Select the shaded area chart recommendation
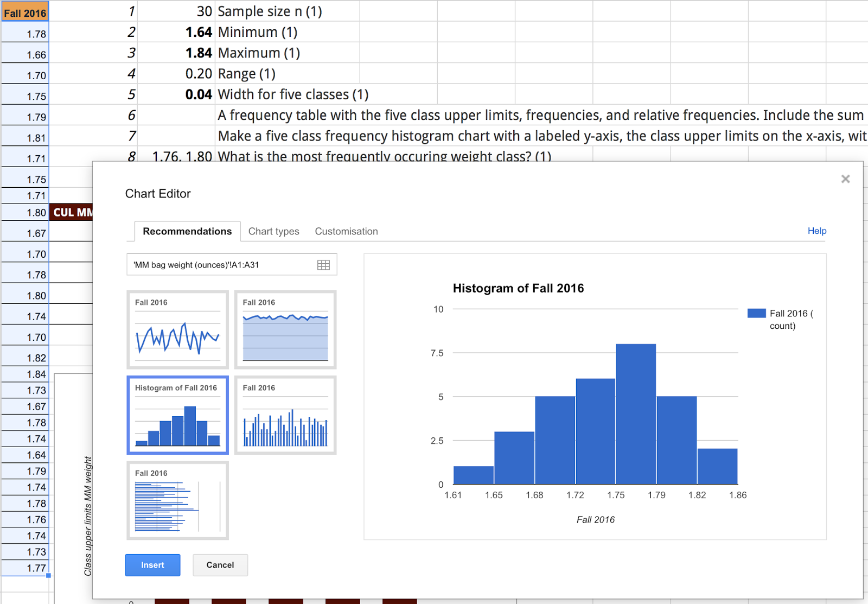The height and width of the screenshot is (604, 868). pyautogui.click(x=285, y=329)
